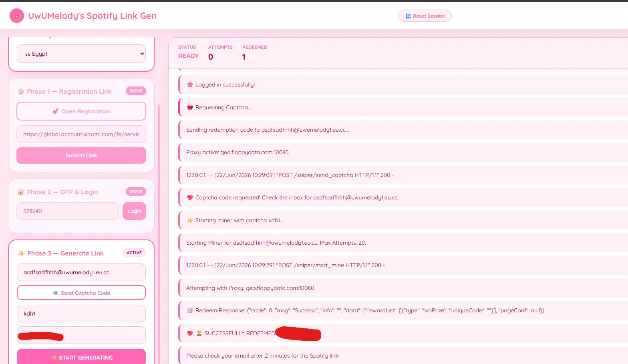Click the Phase 3 sparkle icon
The height and width of the screenshot is (364, 628).
coord(21,253)
